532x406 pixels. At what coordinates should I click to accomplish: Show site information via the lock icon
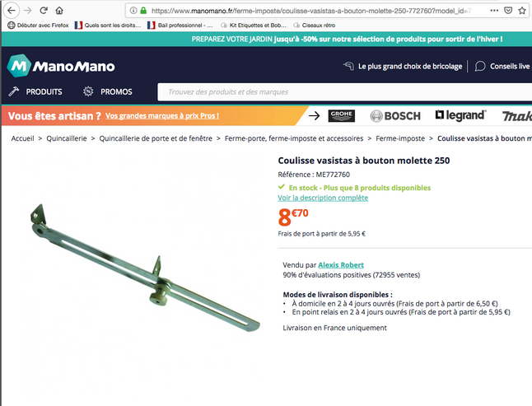click(x=143, y=11)
